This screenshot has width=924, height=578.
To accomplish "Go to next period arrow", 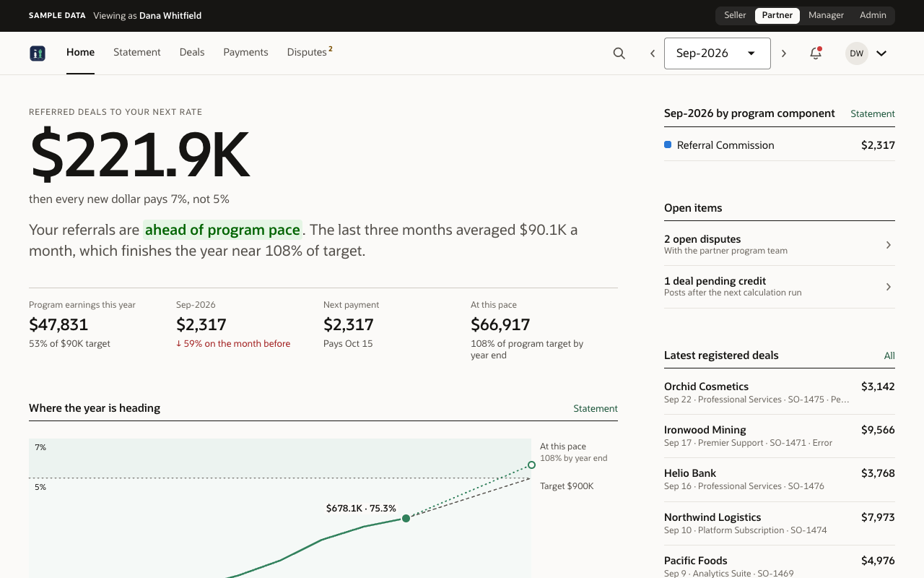I will point(784,53).
